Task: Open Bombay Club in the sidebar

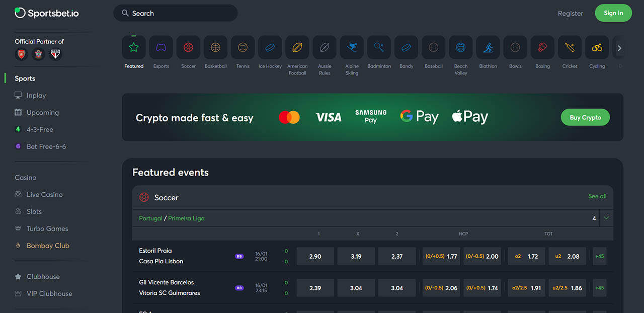Action: pos(42,246)
